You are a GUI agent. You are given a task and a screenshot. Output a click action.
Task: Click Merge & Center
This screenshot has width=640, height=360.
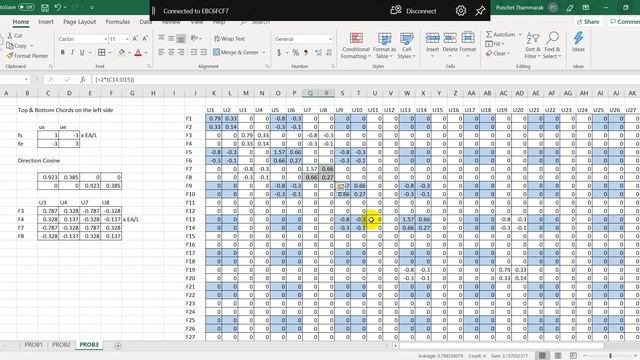(x=236, y=52)
